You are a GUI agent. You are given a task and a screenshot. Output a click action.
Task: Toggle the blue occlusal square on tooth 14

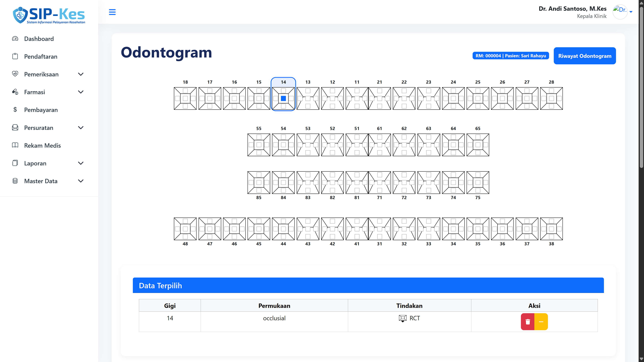(283, 98)
